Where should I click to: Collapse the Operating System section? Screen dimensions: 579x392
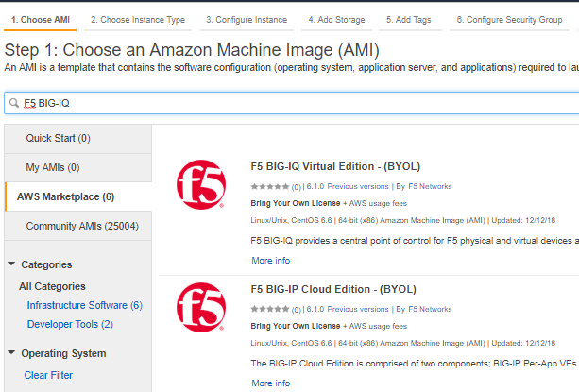tap(11, 353)
